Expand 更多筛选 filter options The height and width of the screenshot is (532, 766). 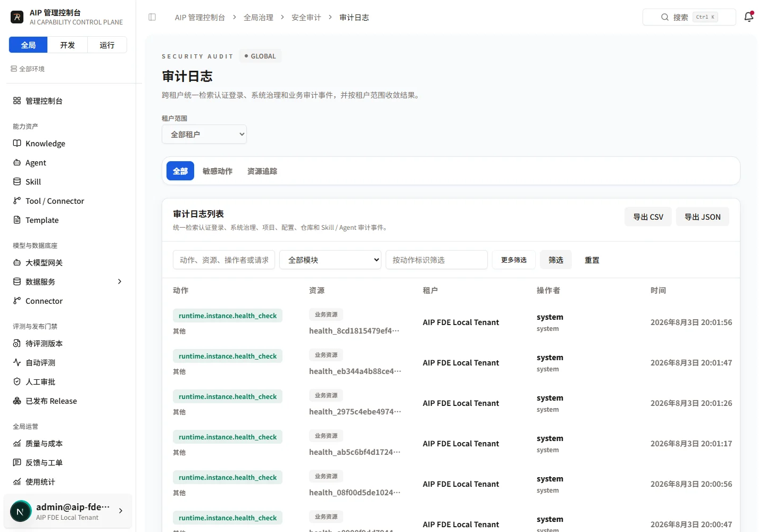514,260
